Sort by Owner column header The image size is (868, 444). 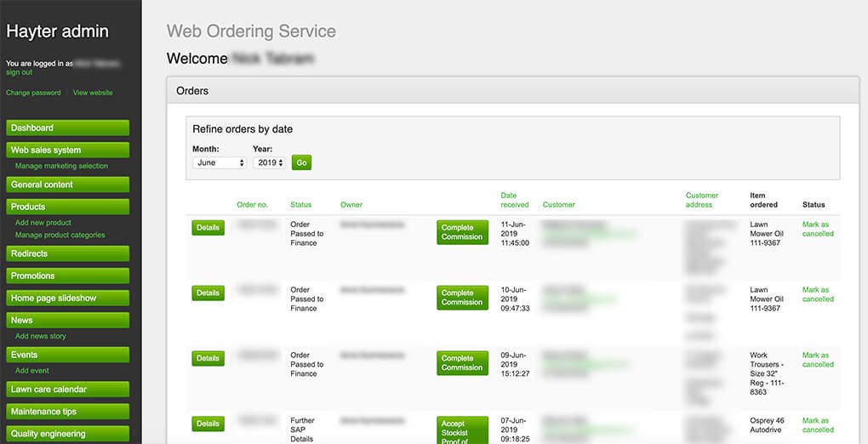351,205
